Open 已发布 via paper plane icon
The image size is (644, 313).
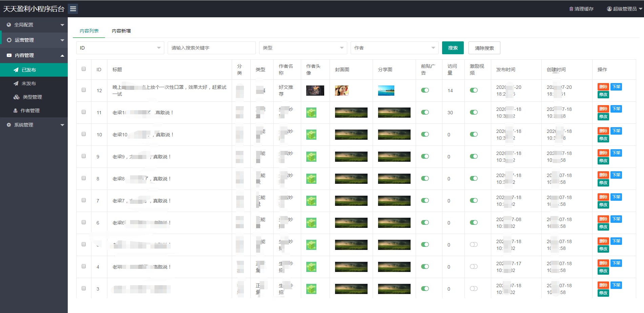tap(16, 70)
